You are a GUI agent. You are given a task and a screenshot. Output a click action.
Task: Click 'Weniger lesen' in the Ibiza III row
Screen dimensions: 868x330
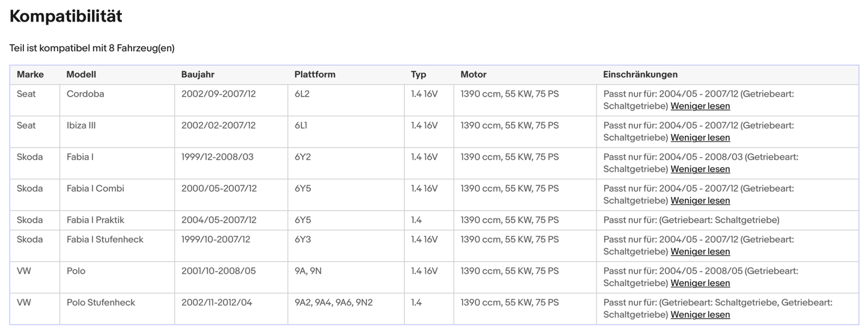pyautogui.click(x=700, y=137)
